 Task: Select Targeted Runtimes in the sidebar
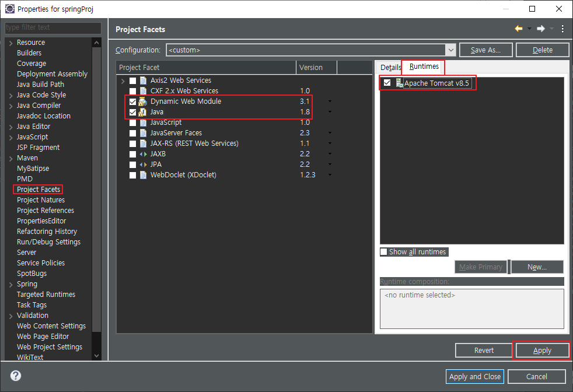(46, 295)
